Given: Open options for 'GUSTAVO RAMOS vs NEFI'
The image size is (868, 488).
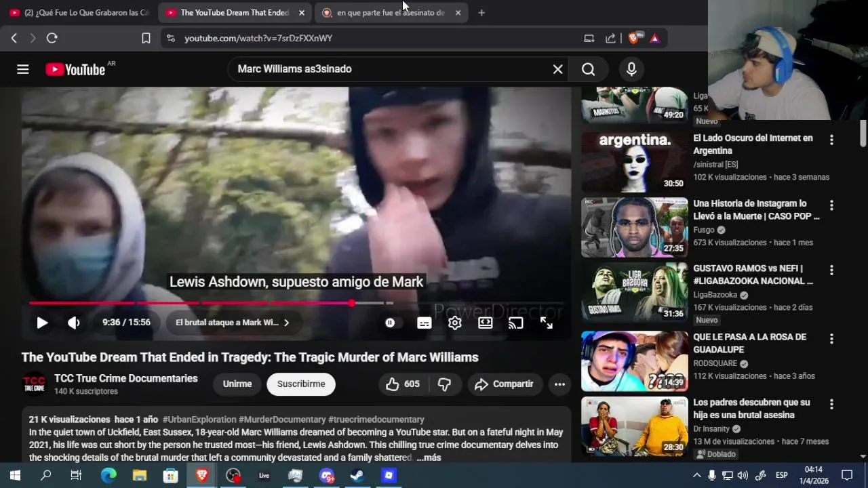Looking at the screenshot, I should click(x=831, y=270).
